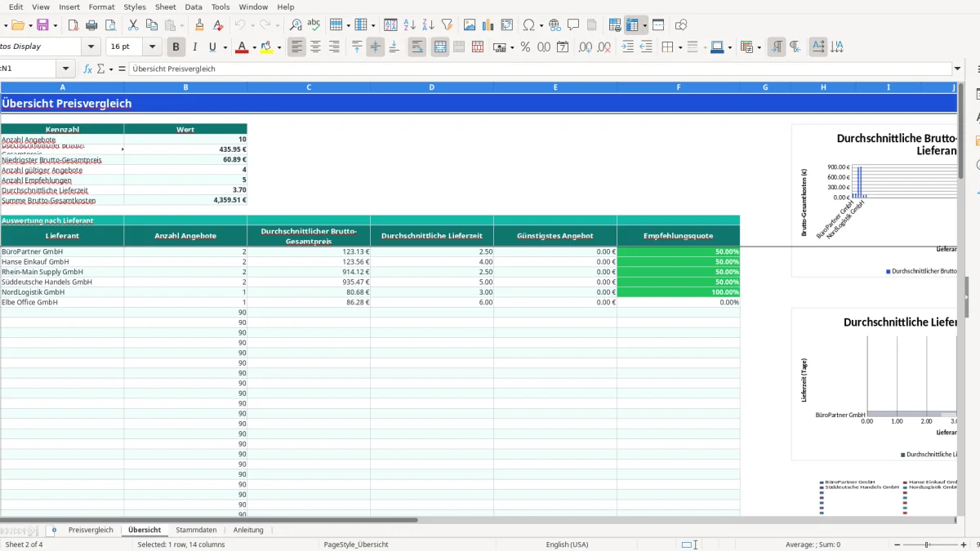Toggle Align Left
The height and width of the screenshot is (551, 980).
296,47
